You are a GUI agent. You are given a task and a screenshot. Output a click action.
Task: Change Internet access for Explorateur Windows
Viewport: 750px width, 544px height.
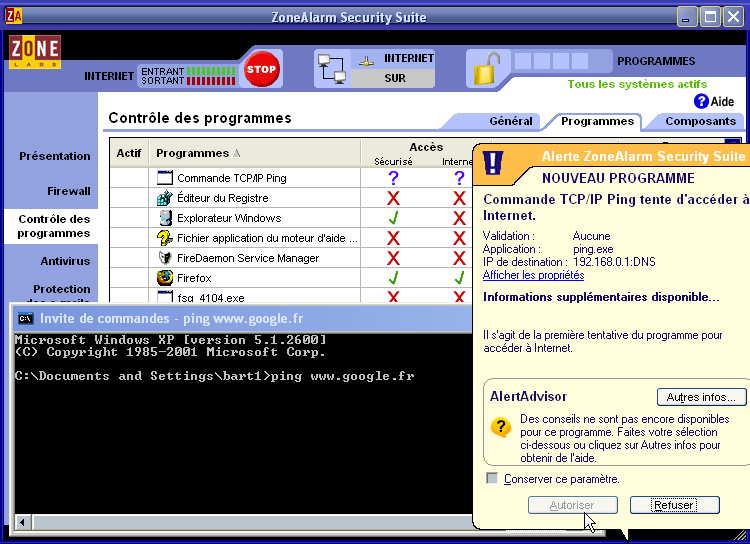pyautogui.click(x=459, y=218)
